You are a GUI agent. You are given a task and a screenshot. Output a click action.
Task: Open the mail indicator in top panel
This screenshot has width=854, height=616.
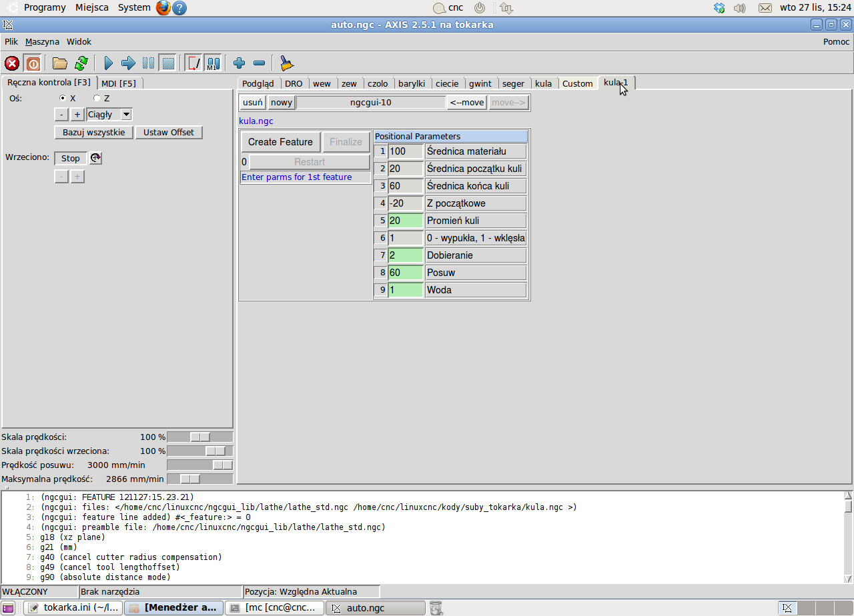pyautogui.click(x=765, y=8)
